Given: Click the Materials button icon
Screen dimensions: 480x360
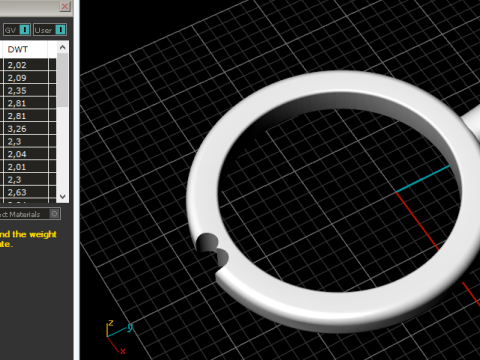Looking at the screenshot, I should (x=55, y=214).
